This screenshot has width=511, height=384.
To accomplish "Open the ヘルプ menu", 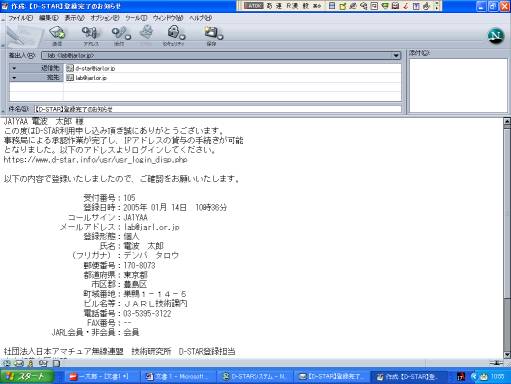I will point(200,18).
